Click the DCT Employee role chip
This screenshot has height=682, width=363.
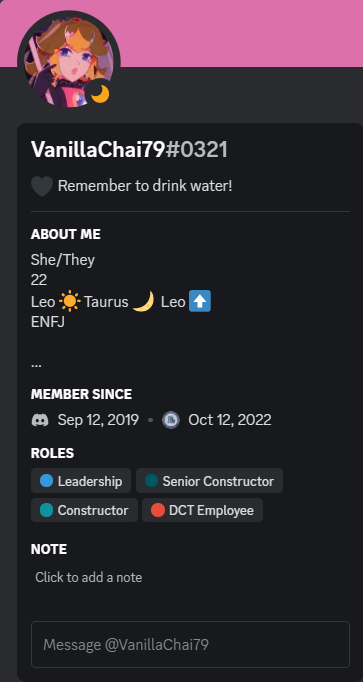(203, 510)
